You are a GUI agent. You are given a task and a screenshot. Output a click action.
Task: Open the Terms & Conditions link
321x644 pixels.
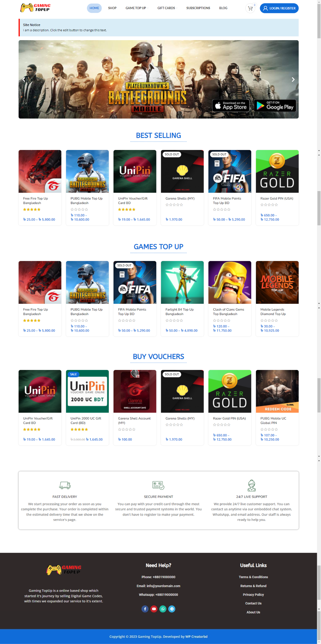(x=253, y=577)
